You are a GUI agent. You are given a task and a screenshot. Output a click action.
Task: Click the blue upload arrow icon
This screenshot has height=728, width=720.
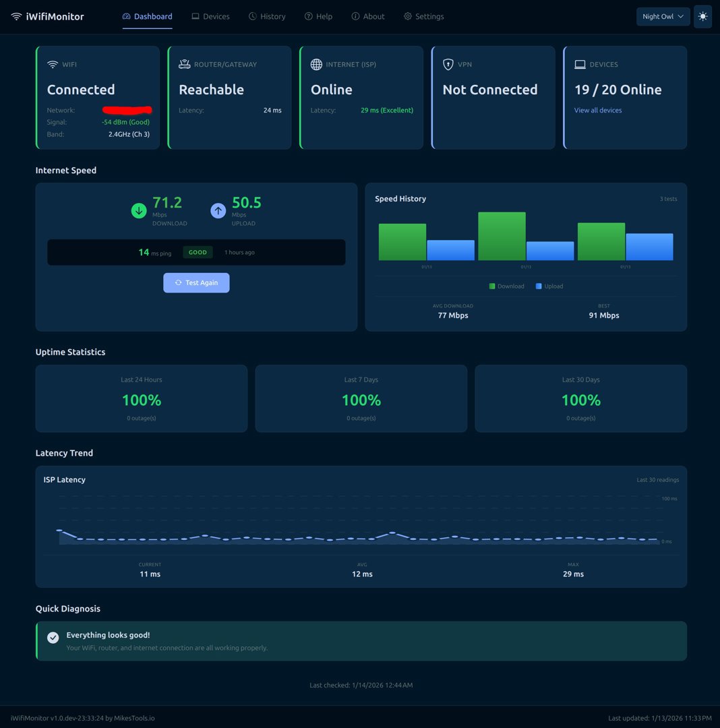pyautogui.click(x=218, y=210)
